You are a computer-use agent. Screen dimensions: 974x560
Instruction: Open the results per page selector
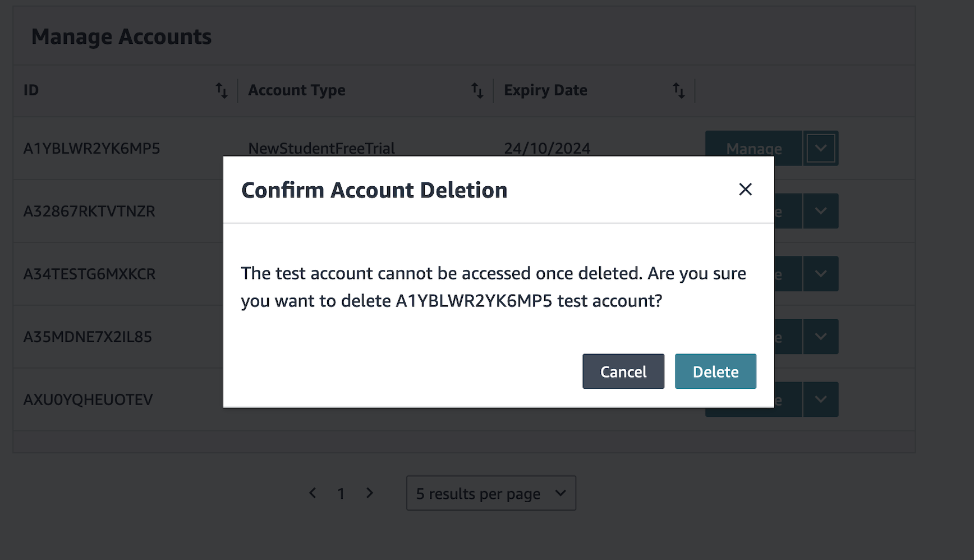[x=490, y=493]
